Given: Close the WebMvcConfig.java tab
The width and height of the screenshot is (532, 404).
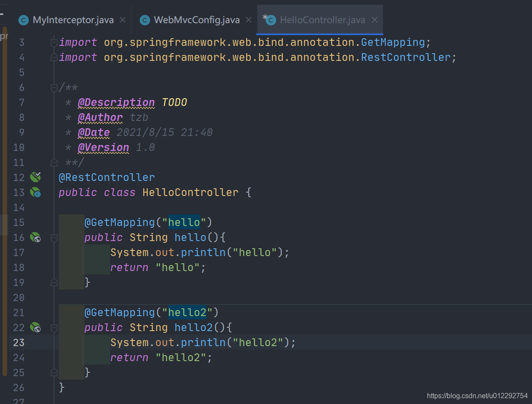Looking at the screenshot, I should [x=249, y=20].
